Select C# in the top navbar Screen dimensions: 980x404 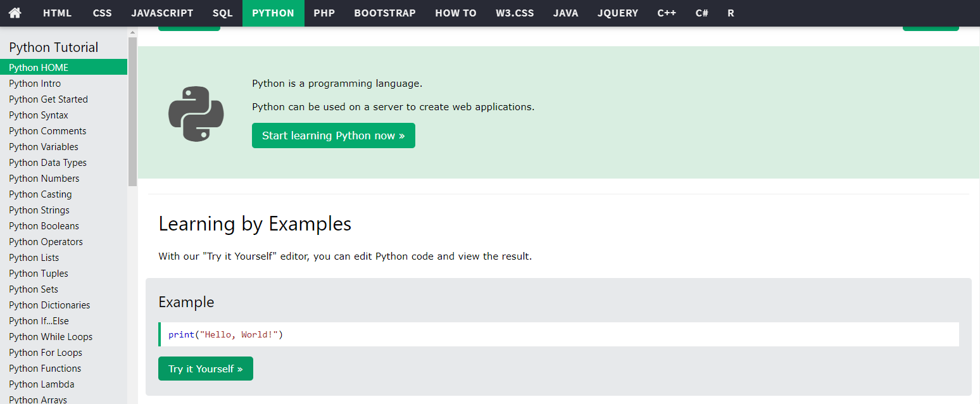[701, 13]
